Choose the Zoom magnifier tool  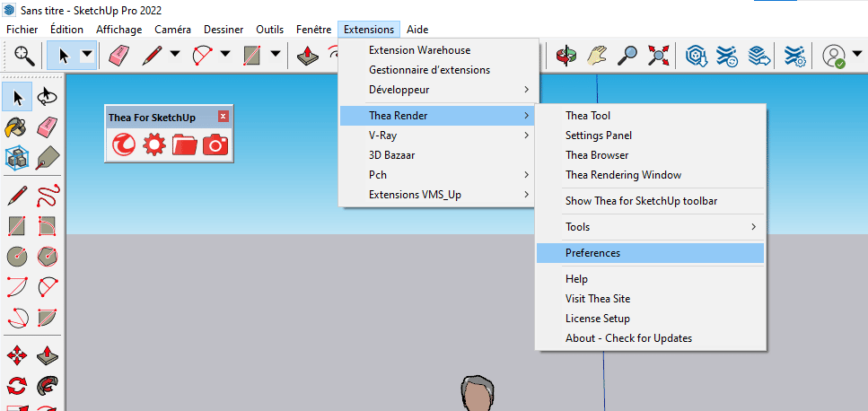627,55
